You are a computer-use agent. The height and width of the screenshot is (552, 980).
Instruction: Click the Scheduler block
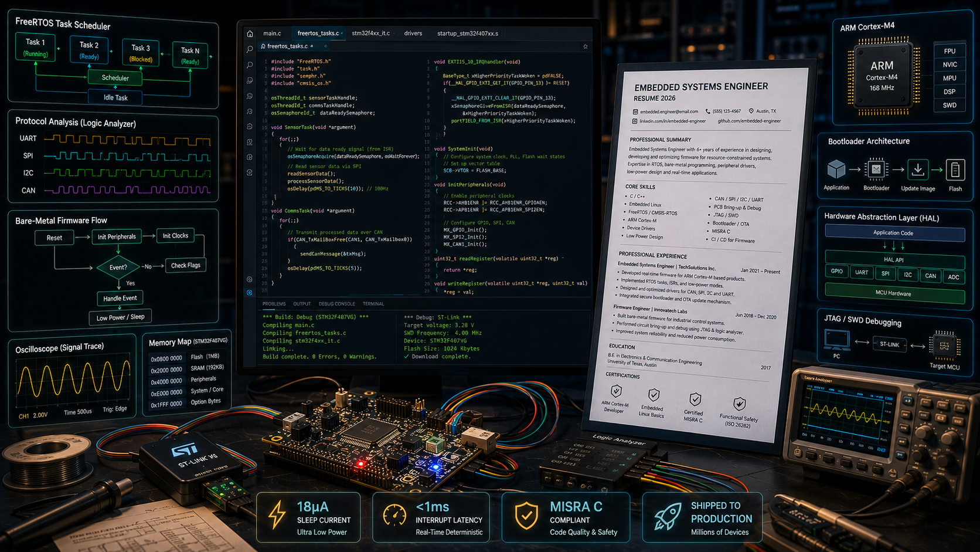click(115, 77)
